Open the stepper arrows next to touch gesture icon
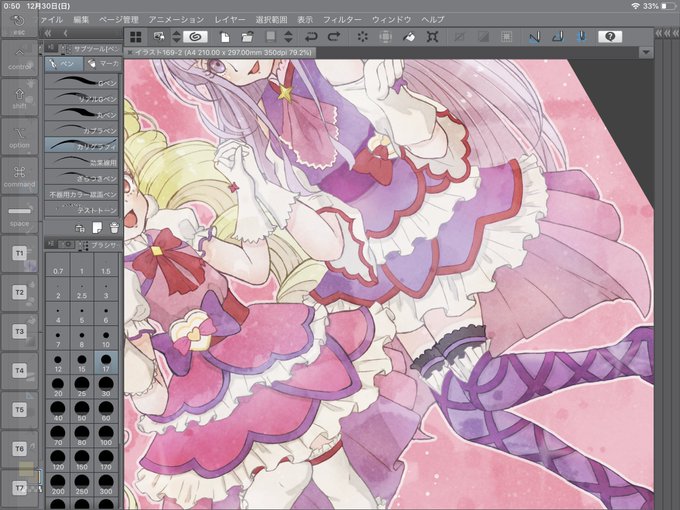Screen dimensions: 680x510 [x=176, y=37]
